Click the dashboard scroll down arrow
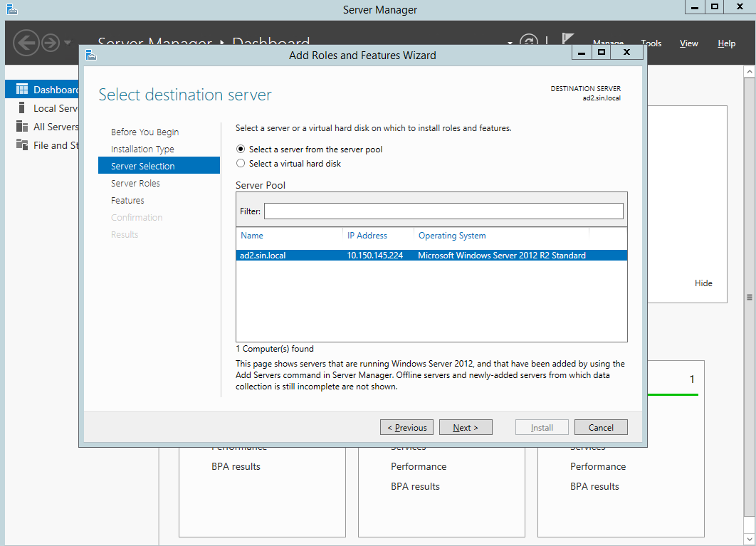756x546 pixels. click(x=750, y=539)
